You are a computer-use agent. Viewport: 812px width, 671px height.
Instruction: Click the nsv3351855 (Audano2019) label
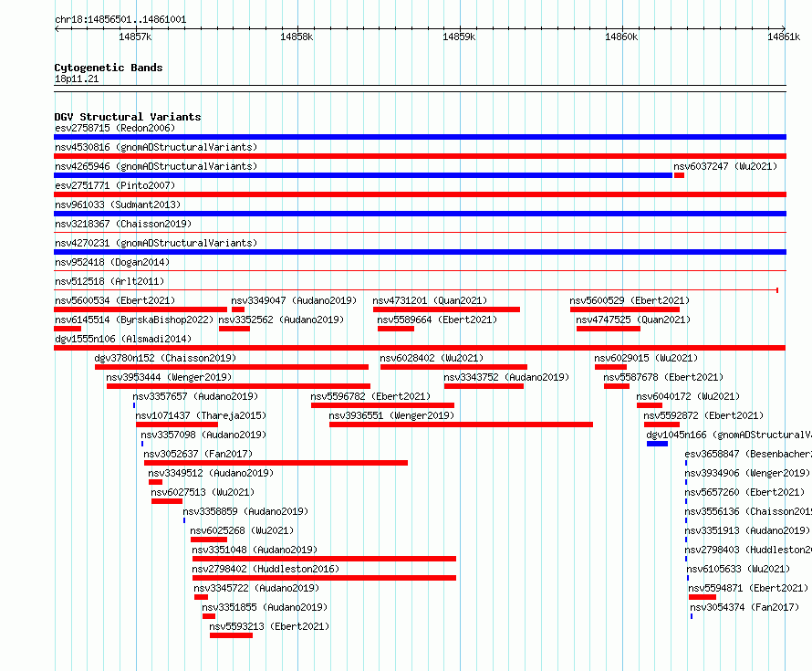(265, 607)
